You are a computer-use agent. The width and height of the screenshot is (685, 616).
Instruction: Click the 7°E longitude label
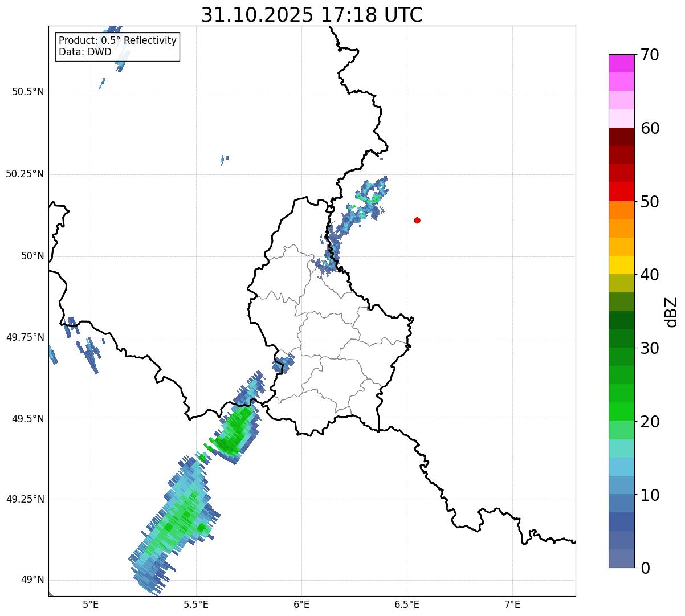pyautogui.click(x=512, y=604)
